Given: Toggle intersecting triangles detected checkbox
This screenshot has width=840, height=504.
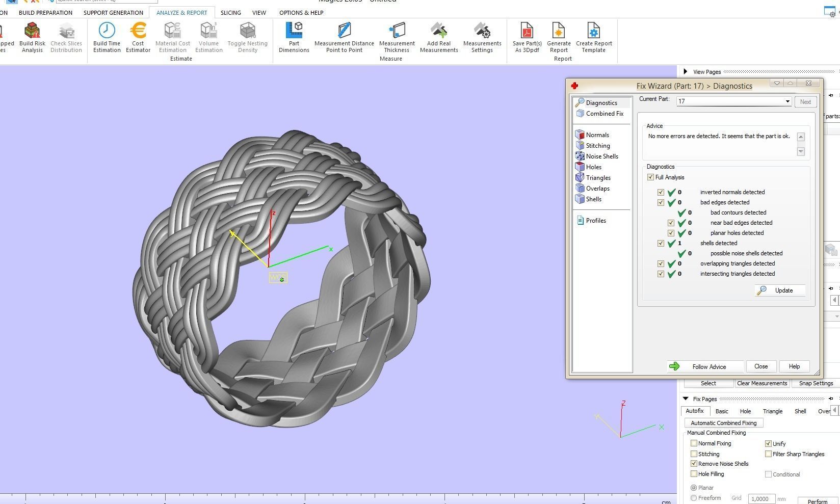Looking at the screenshot, I should pyautogui.click(x=661, y=274).
